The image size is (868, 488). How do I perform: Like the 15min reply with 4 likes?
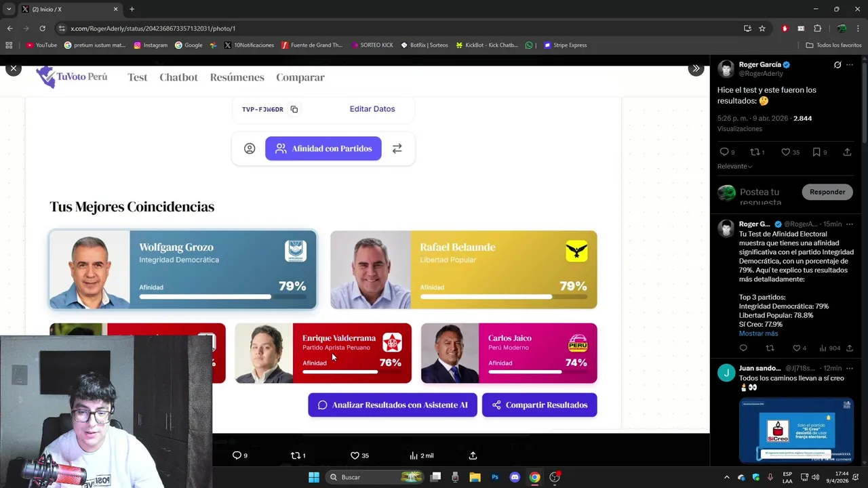click(797, 348)
